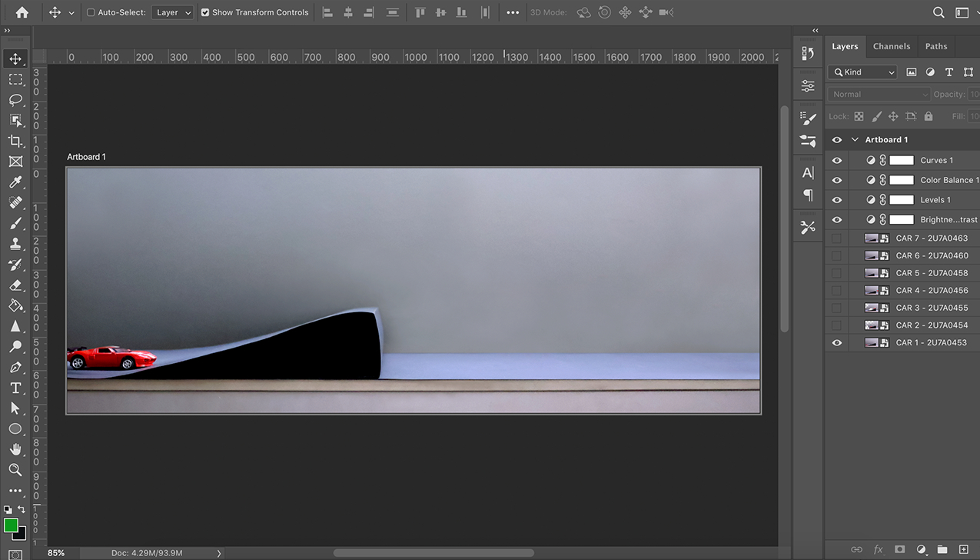Show the CAR 7 - 2U7A0463 layer
980x560 pixels.
[x=837, y=238]
